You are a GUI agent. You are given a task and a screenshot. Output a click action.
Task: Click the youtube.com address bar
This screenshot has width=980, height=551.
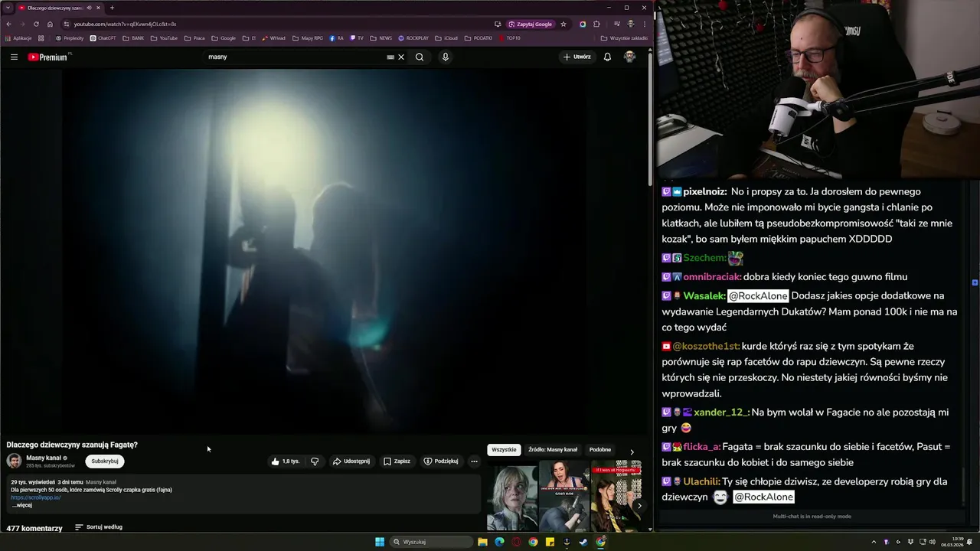point(276,24)
